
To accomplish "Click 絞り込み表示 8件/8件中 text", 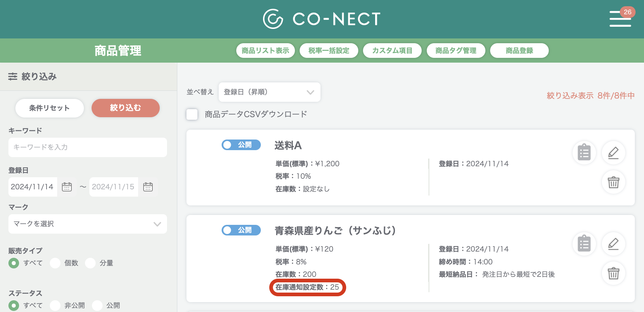I will (591, 96).
